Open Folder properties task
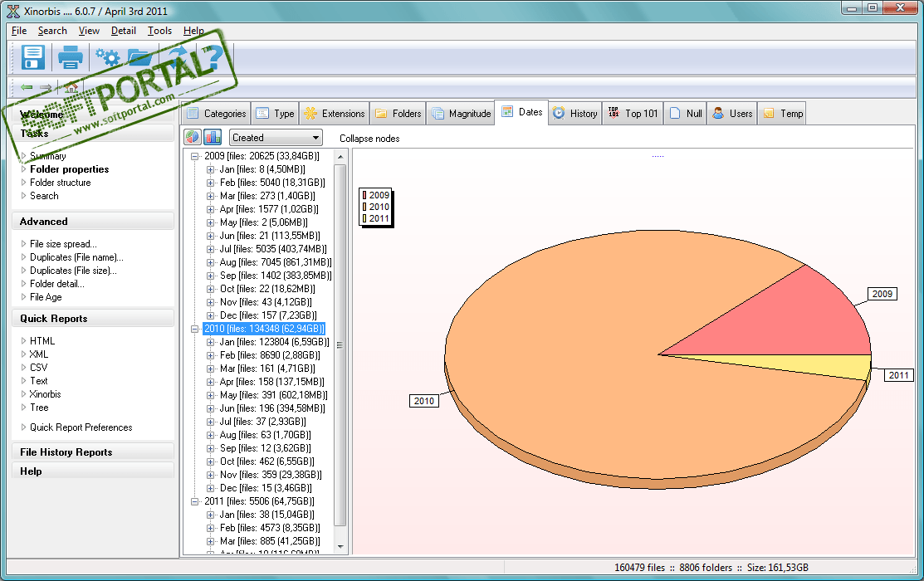The height and width of the screenshot is (581, 924). (x=70, y=169)
